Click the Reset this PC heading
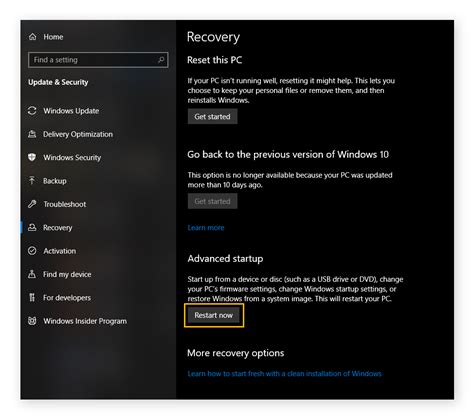This screenshot has height=419, width=474. (x=215, y=60)
